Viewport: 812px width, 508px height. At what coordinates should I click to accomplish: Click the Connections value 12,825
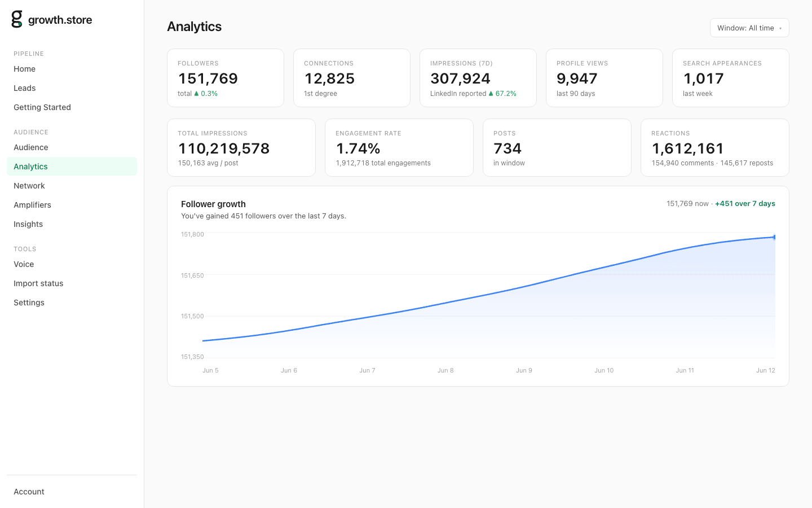[329, 78]
